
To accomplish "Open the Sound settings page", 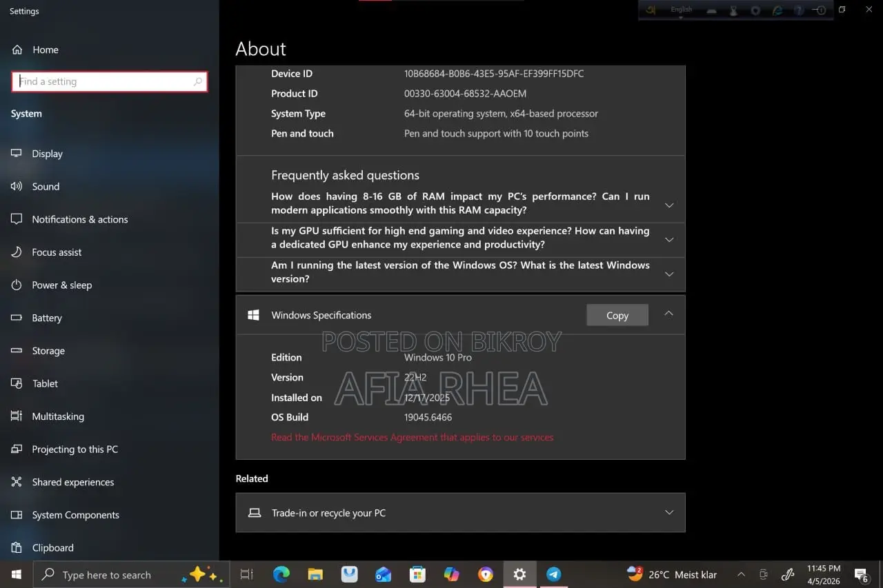I will tap(46, 186).
